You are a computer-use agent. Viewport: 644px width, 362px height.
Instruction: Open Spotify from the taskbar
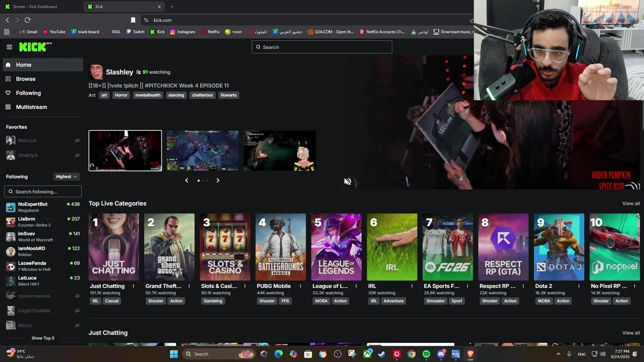426,354
